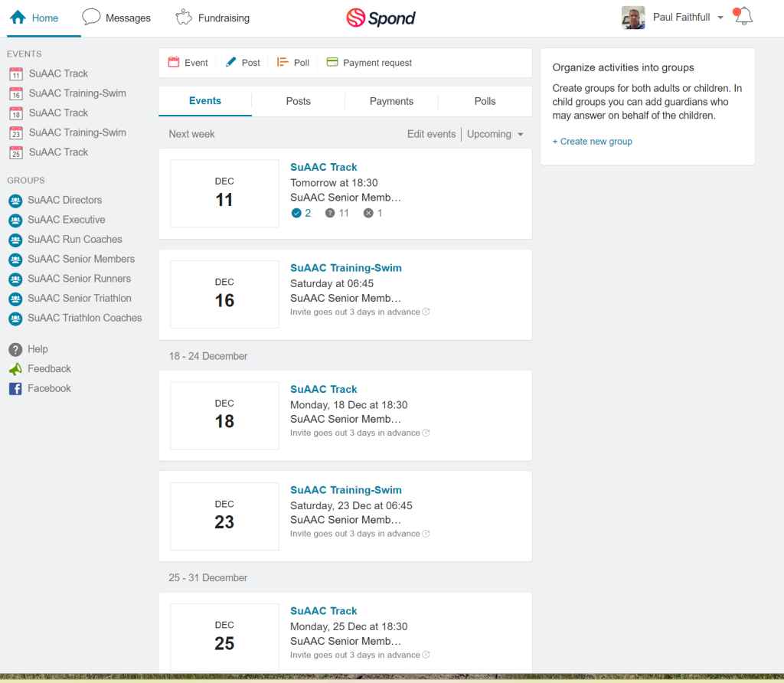Click the Feedback megaphone icon
This screenshot has height=683, width=784.
pos(15,369)
